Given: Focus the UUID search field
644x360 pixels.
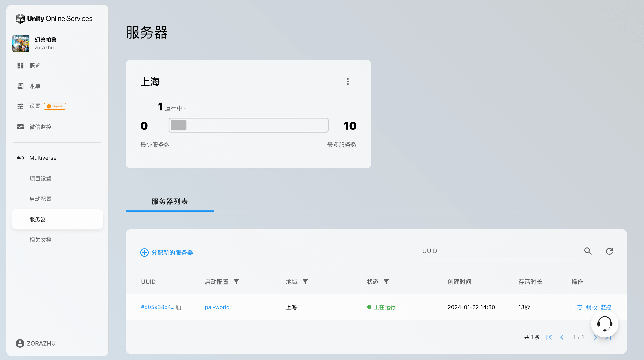Looking at the screenshot, I should point(499,251).
